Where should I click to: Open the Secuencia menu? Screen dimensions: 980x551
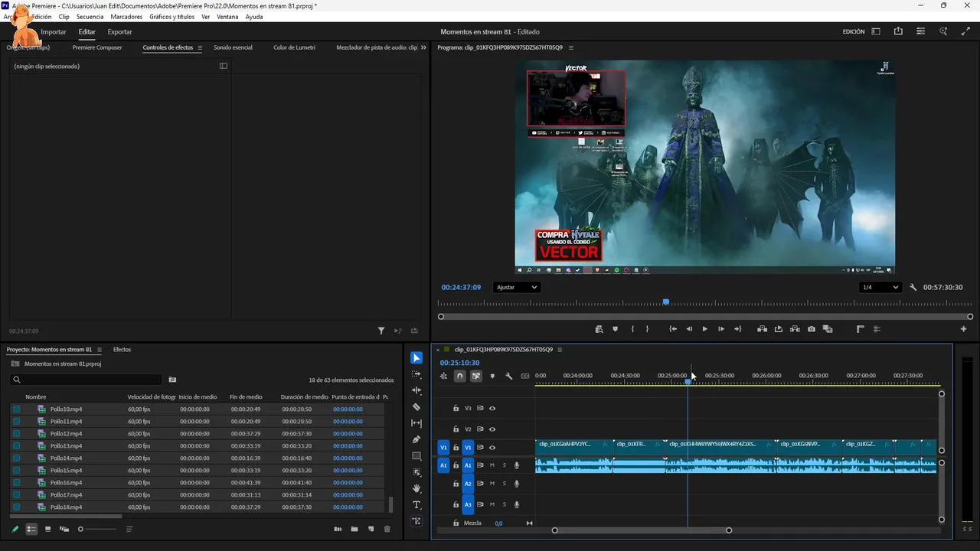tap(90, 17)
